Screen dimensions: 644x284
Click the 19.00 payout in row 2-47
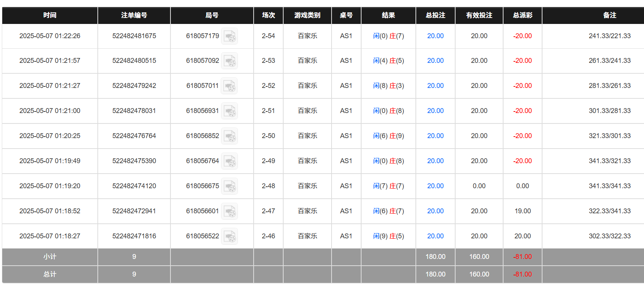tap(522, 211)
